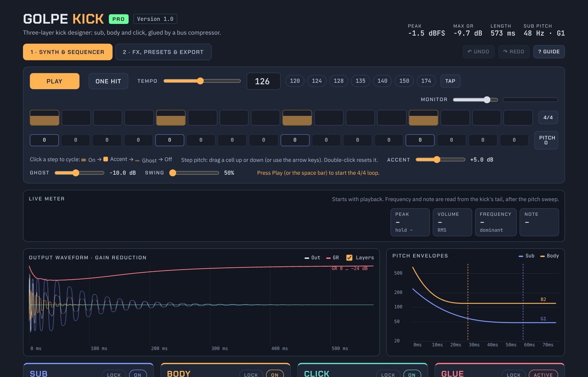
Task: Adjust the Monitor volume slider
Action: pos(475,100)
